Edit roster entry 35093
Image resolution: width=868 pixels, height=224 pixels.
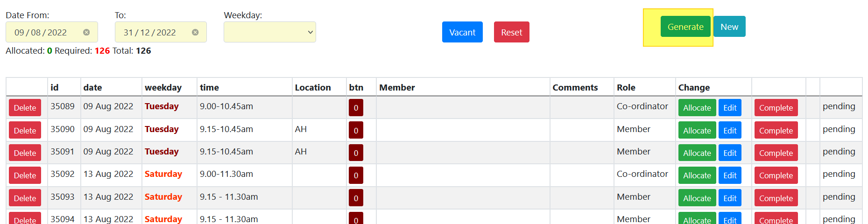[x=729, y=198]
